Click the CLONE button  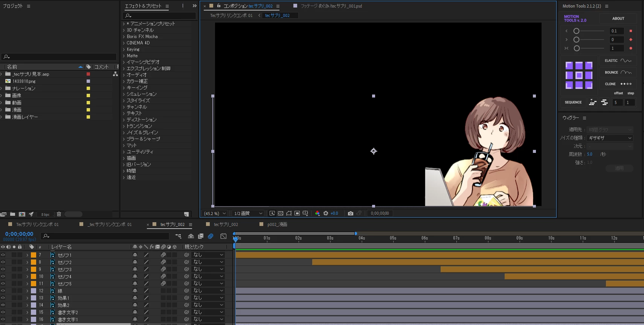click(618, 84)
